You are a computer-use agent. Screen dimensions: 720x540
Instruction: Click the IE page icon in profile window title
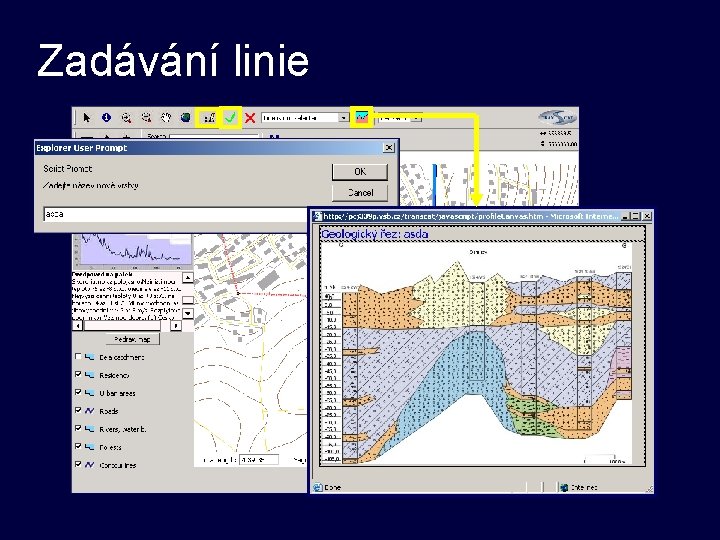click(x=317, y=216)
